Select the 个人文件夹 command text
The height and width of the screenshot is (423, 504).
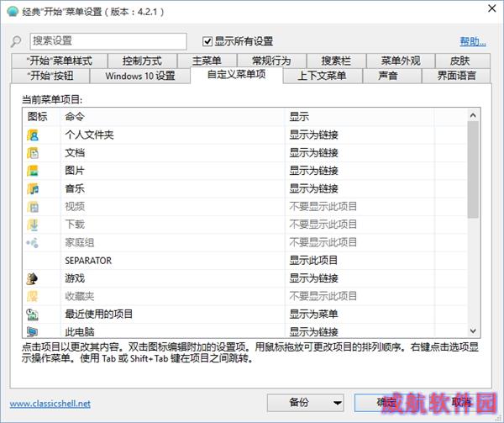tap(89, 135)
